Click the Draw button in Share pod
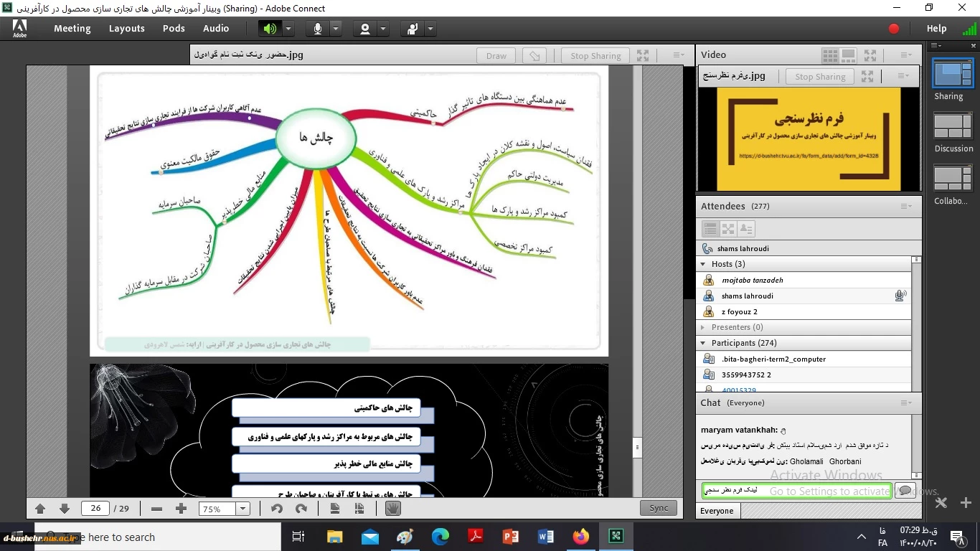Image resolution: width=980 pixels, height=551 pixels. [496, 55]
